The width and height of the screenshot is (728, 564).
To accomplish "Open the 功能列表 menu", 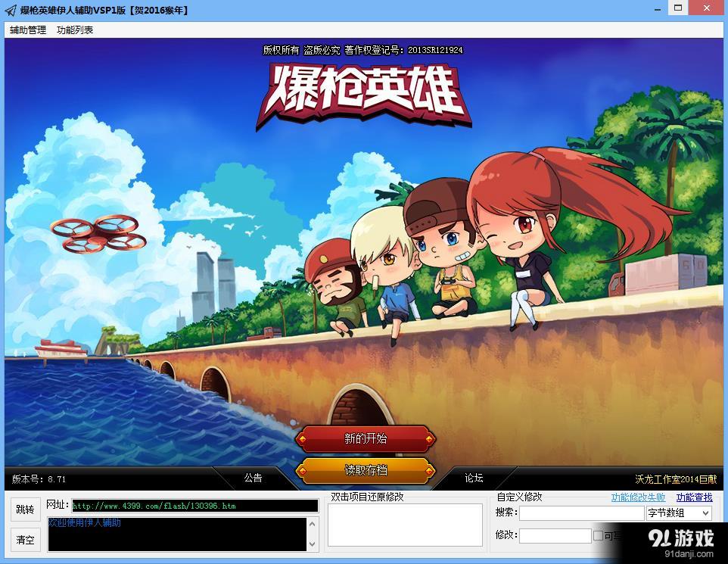I will pos(75,30).
